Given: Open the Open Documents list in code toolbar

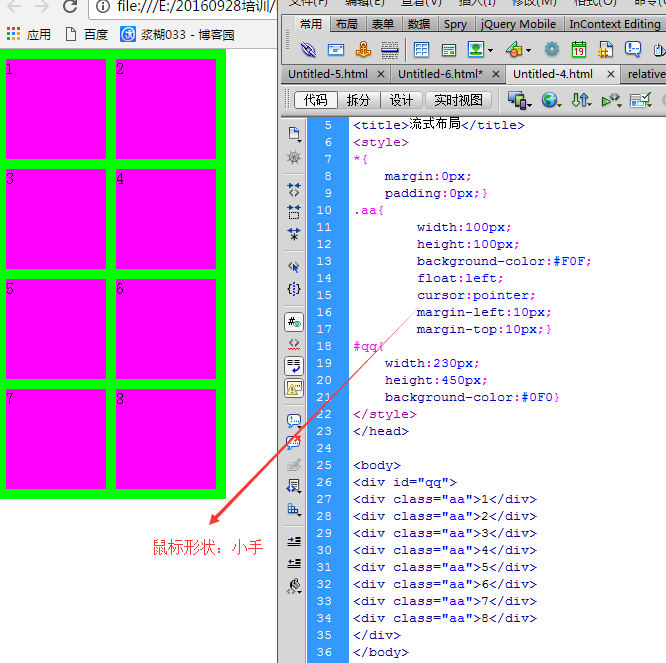Looking at the screenshot, I should (x=293, y=134).
